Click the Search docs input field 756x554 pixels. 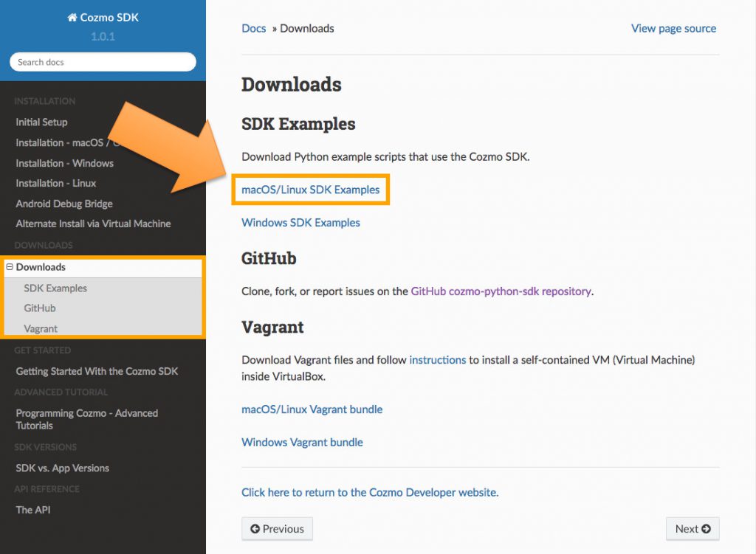point(103,62)
